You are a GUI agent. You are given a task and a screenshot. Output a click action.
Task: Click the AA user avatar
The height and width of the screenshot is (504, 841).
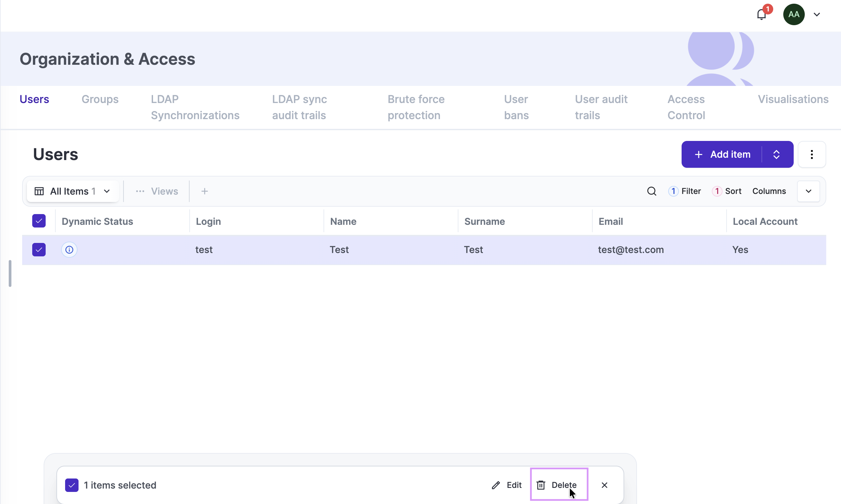click(x=793, y=15)
